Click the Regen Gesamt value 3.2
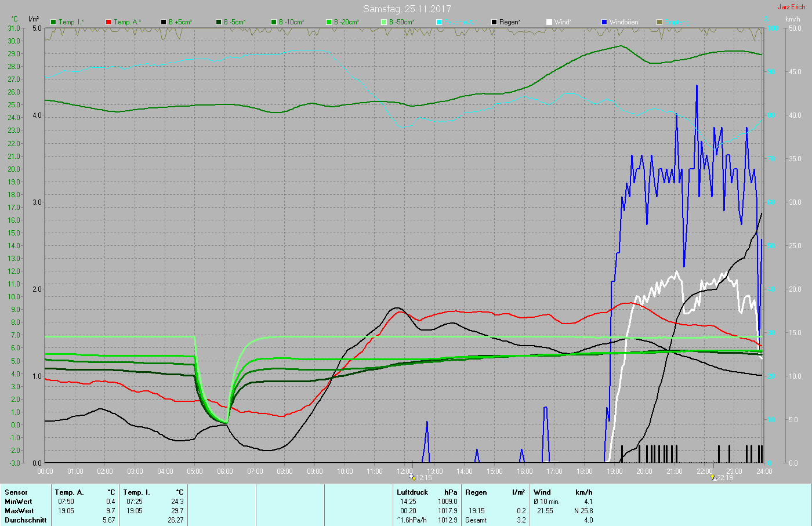This screenshot has height=526, width=812. coord(521,520)
